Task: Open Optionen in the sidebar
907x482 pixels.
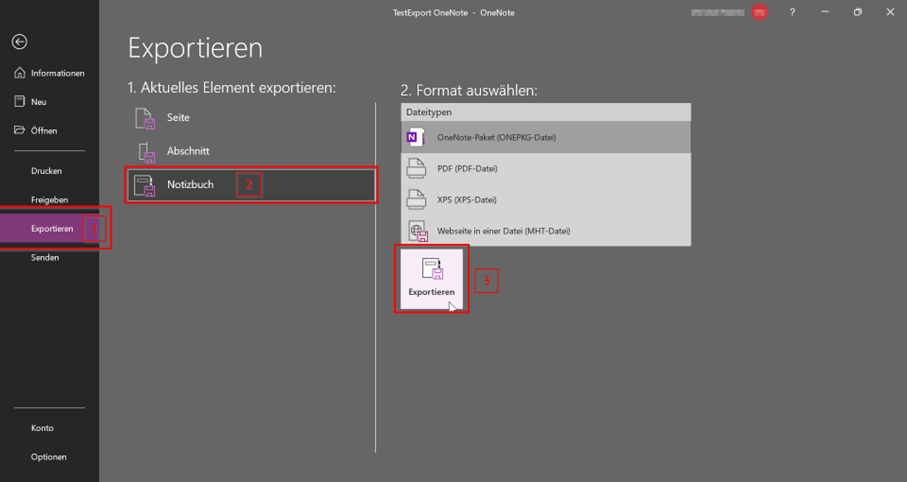Action: (50, 457)
